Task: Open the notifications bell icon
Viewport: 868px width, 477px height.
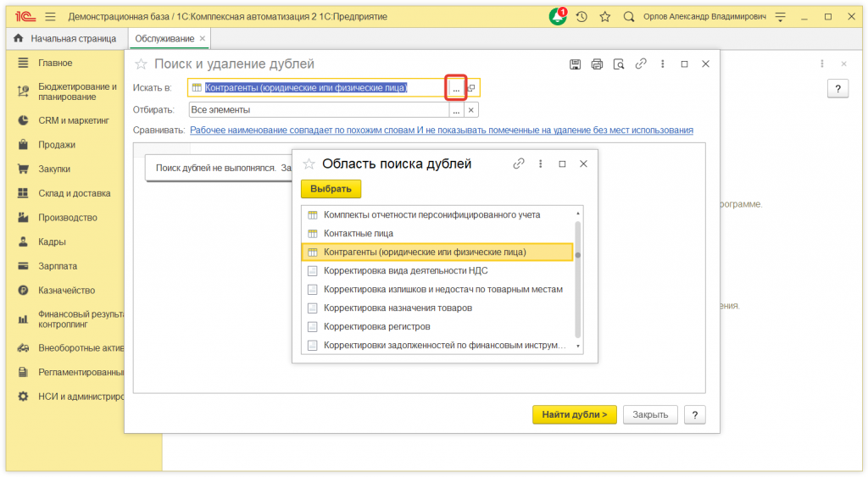Action: click(x=557, y=16)
